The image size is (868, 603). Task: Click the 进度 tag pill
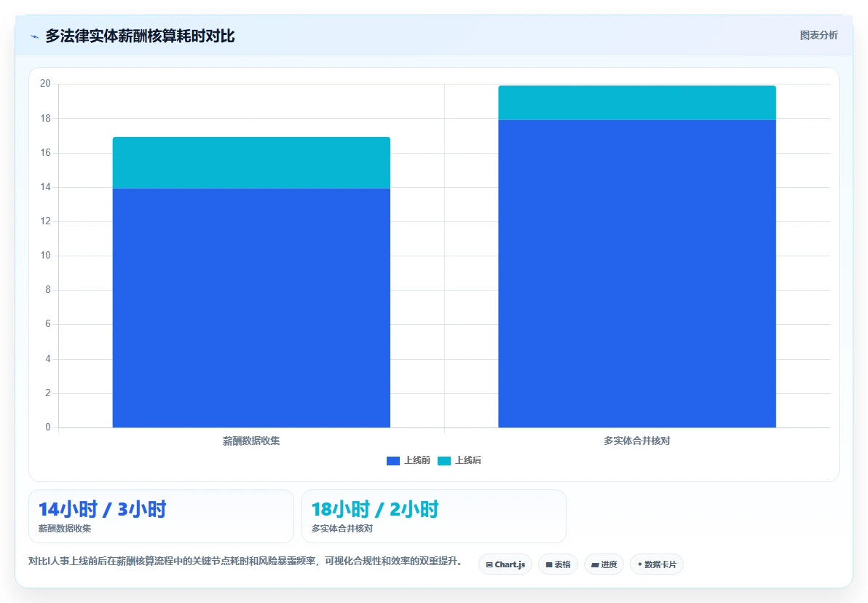(x=604, y=564)
